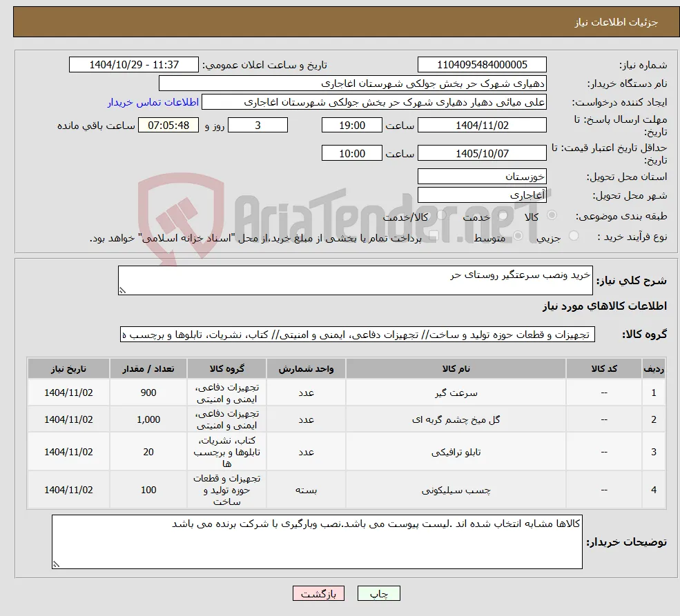Toggle the treasury bonds payment checkbox
The image size is (680, 616).
pyautogui.click(x=434, y=236)
